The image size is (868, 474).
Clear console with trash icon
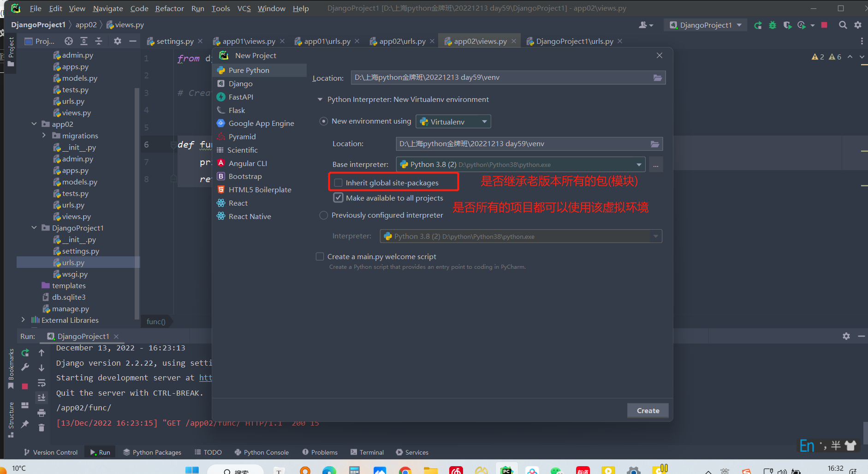coord(42,427)
